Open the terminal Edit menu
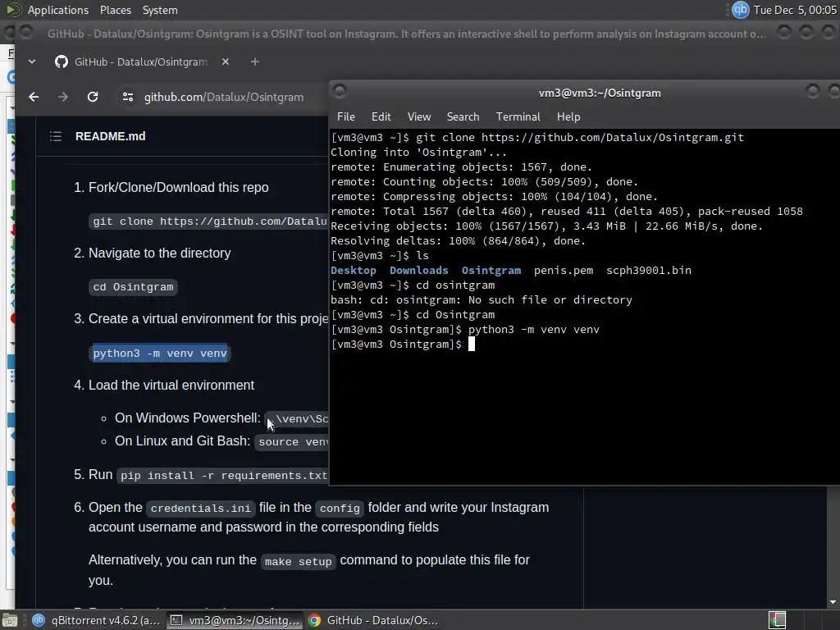 coord(381,116)
